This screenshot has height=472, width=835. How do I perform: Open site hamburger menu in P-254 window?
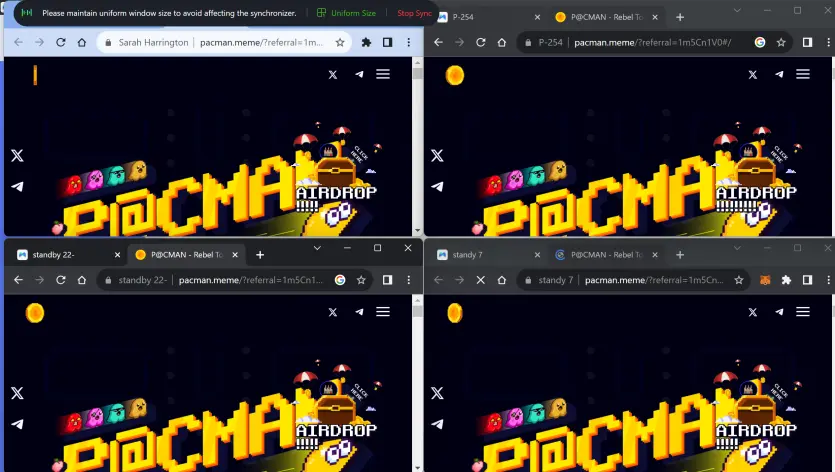(803, 74)
